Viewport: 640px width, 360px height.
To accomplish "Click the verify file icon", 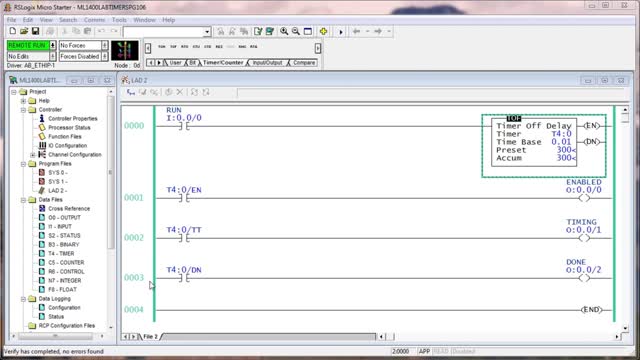I will pyautogui.click(x=258, y=31).
